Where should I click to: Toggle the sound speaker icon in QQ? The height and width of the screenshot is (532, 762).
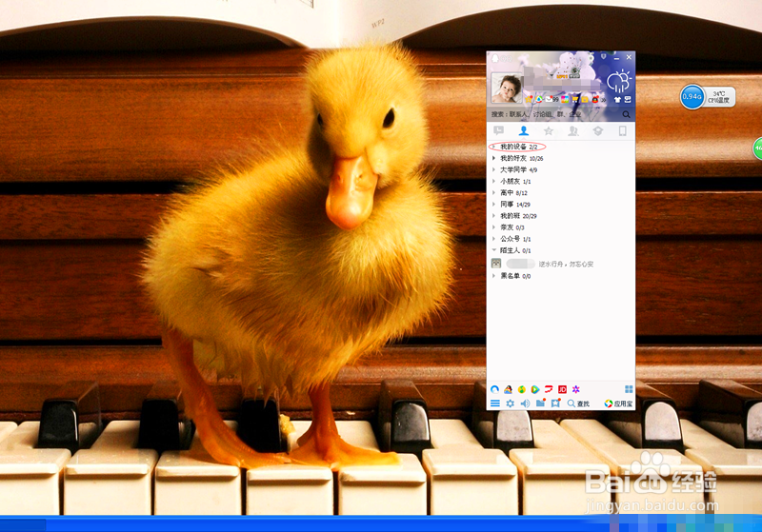[525, 404]
